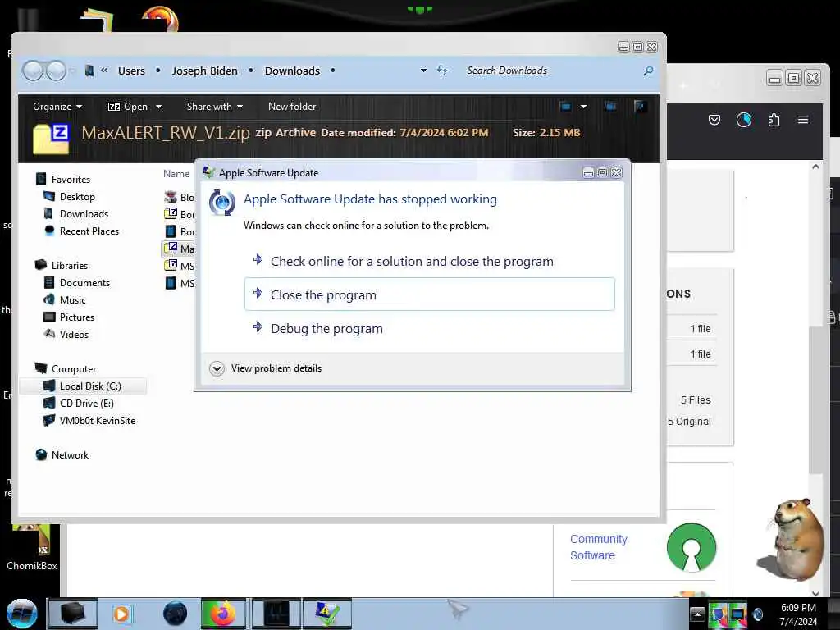Click the Joseph Biden breadcrumb segment
Image resolution: width=840 pixels, height=630 pixels.
click(204, 71)
